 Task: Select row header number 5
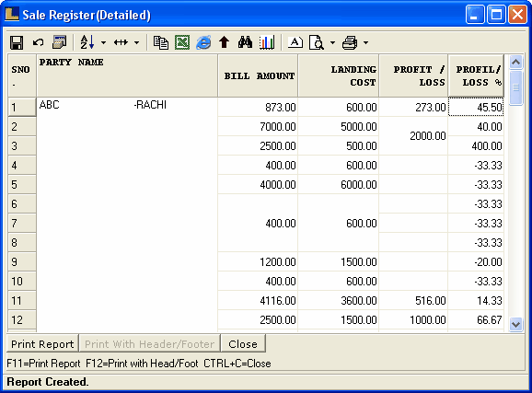click(x=22, y=185)
